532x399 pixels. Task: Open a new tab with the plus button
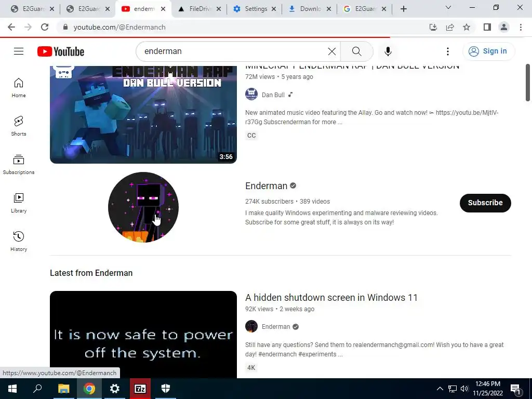click(x=403, y=9)
